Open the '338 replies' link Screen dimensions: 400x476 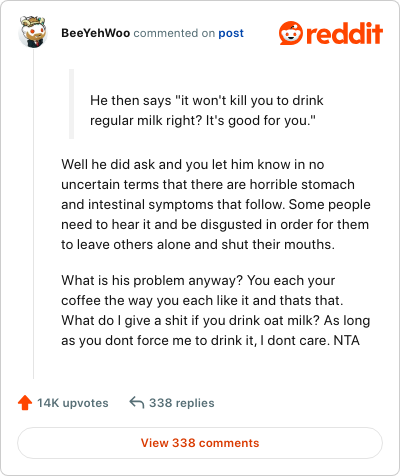182,403
